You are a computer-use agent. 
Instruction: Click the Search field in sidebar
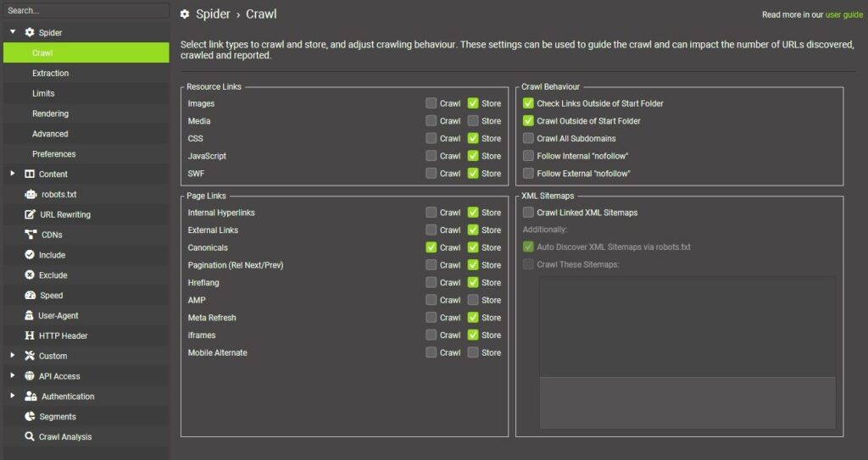(x=85, y=11)
